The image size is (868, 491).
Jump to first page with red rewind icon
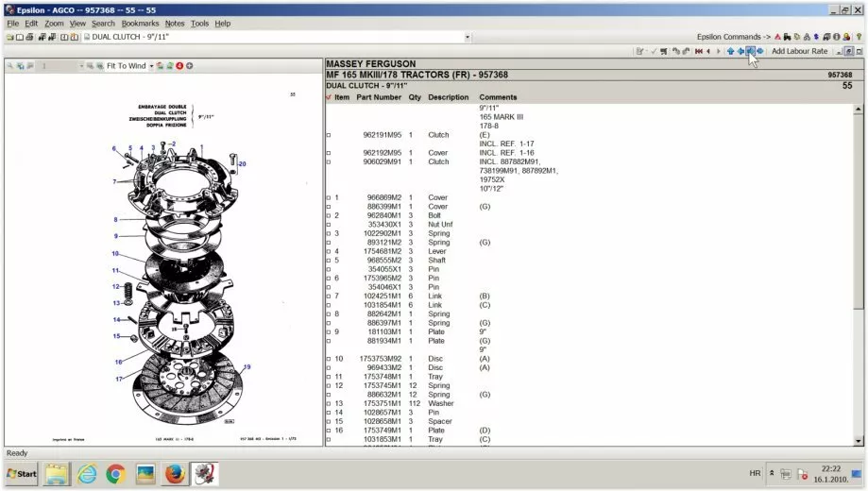(x=699, y=51)
